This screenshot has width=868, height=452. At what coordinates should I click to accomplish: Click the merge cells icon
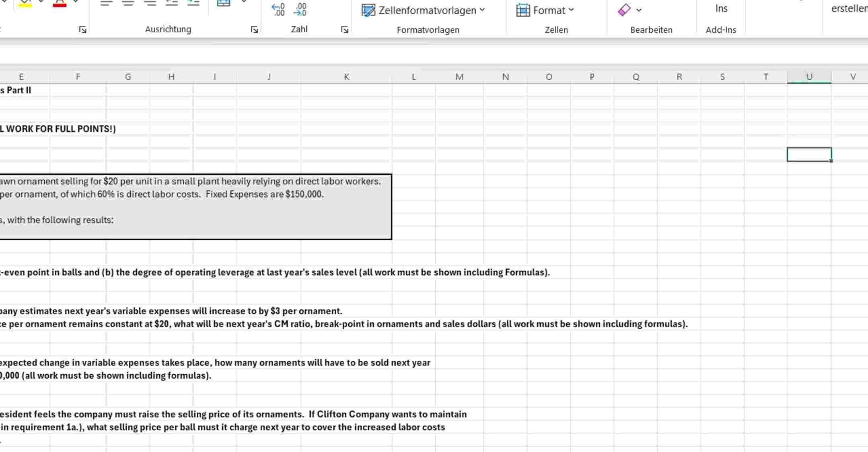point(222,3)
